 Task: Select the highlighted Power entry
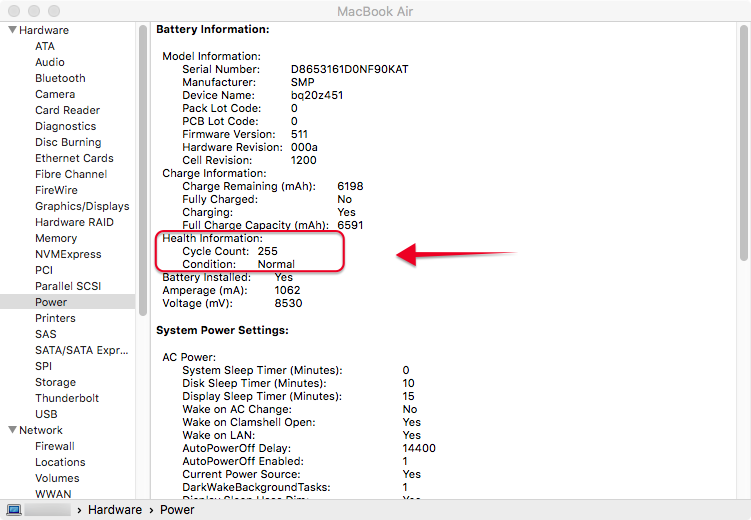68,302
